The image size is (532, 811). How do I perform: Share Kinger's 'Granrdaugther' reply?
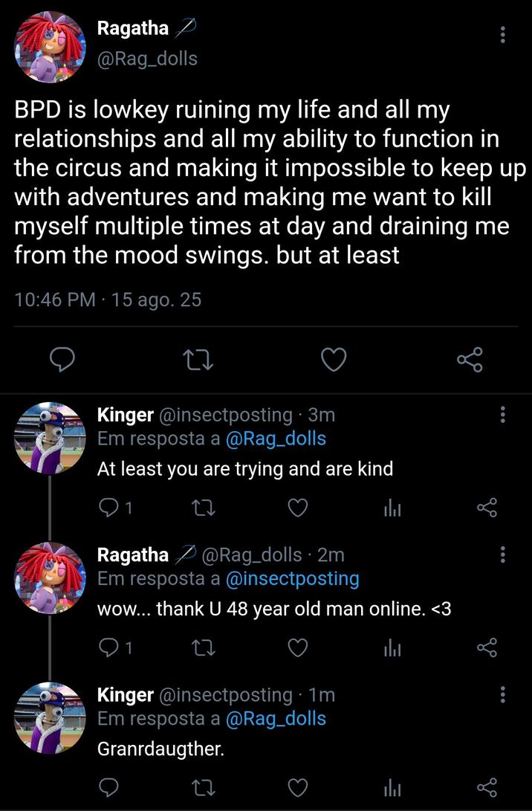point(487,787)
